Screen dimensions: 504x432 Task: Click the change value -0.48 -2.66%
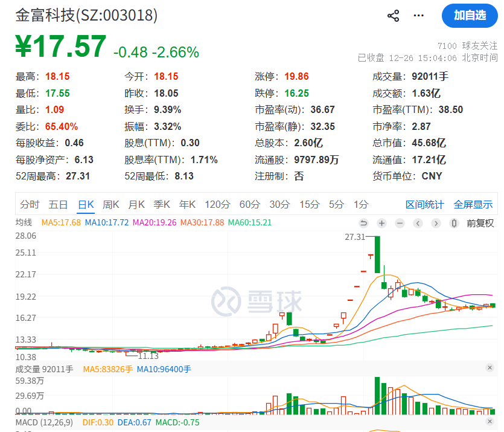click(x=156, y=52)
